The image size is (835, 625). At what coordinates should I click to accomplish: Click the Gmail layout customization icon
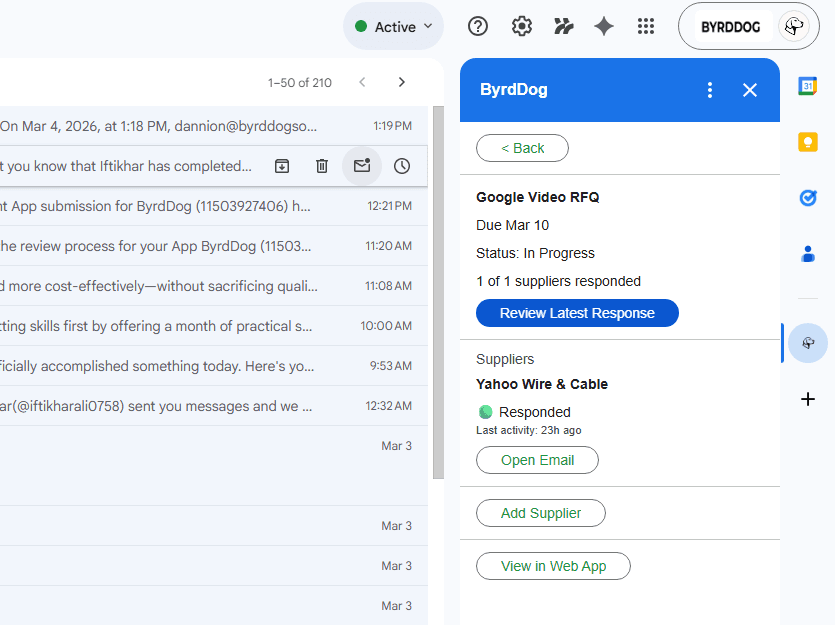pyautogui.click(x=563, y=26)
